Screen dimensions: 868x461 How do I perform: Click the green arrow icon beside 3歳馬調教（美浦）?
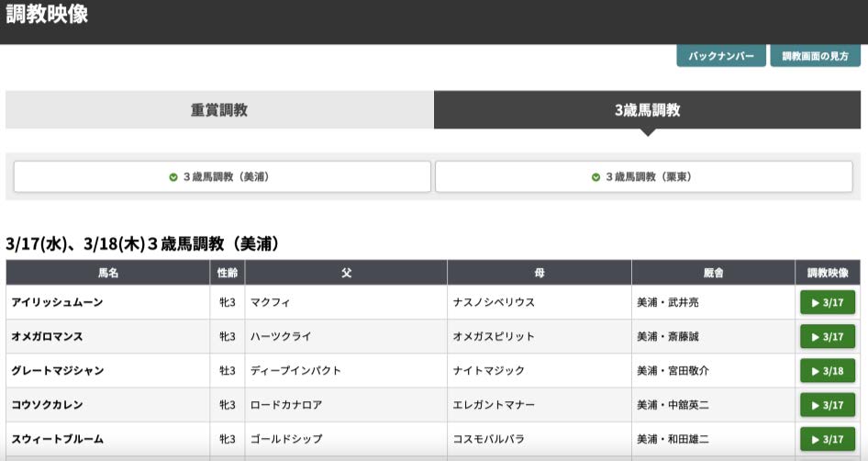pos(173,177)
